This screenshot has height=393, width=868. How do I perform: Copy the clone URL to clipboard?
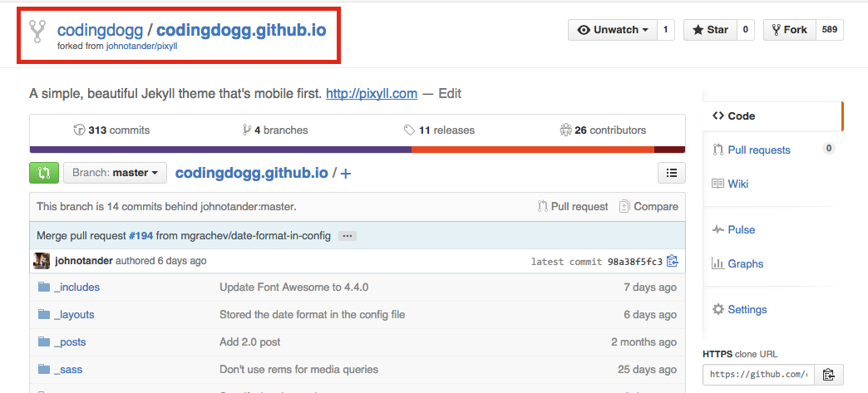tap(828, 375)
